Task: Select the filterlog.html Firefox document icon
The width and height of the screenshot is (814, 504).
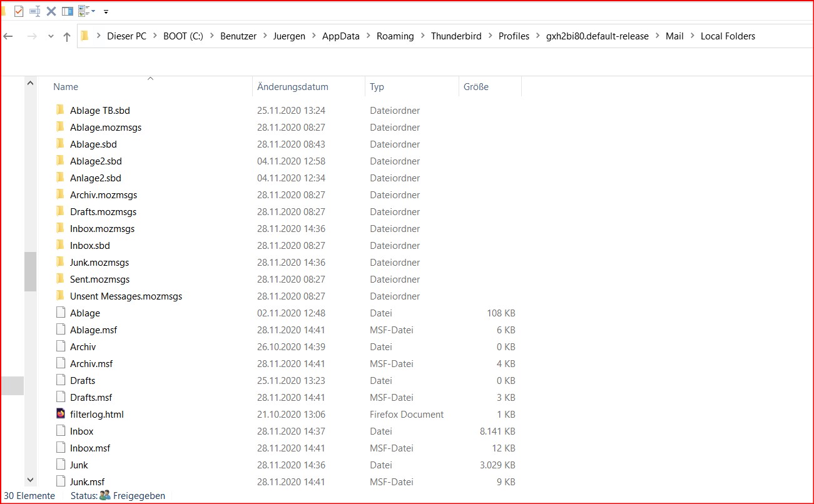Action: [61, 414]
